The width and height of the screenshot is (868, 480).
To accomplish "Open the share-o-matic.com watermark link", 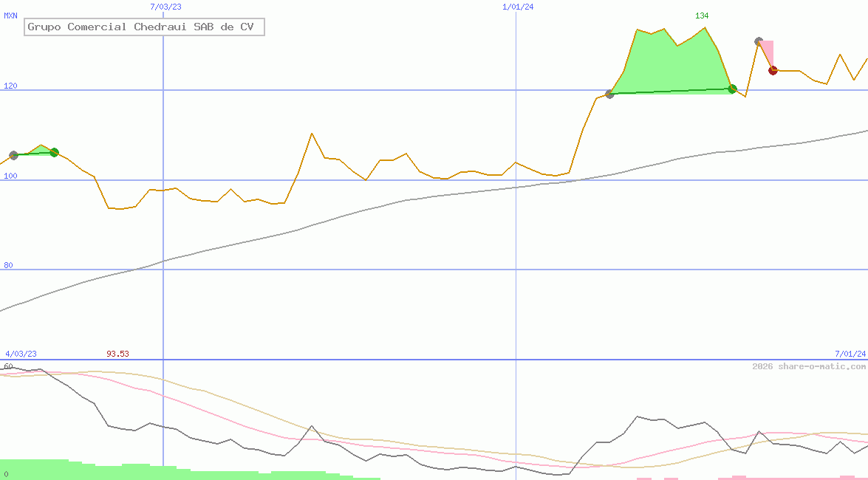I will pos(809,366).
